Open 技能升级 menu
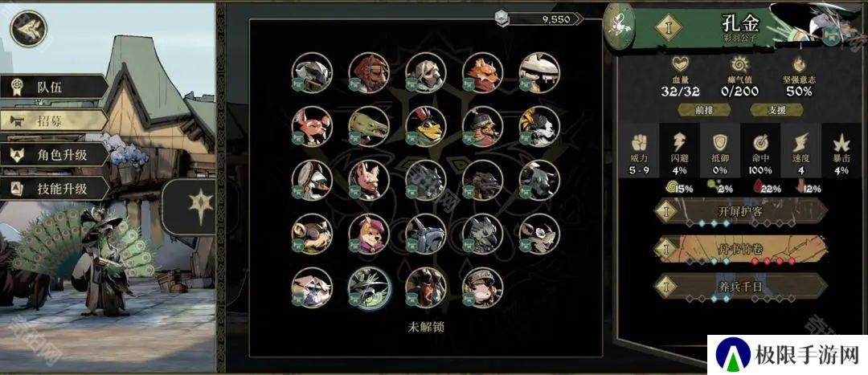The image size is (868, 375). coord(55,190)
